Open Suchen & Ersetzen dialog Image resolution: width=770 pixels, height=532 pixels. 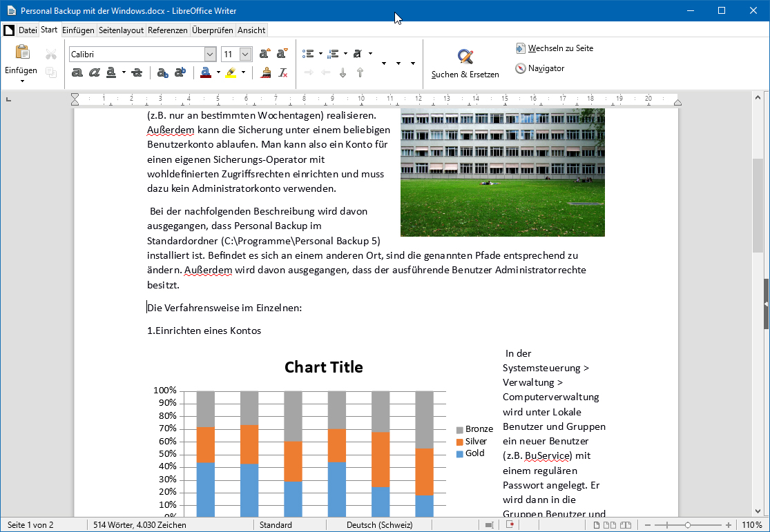[465, 63]
